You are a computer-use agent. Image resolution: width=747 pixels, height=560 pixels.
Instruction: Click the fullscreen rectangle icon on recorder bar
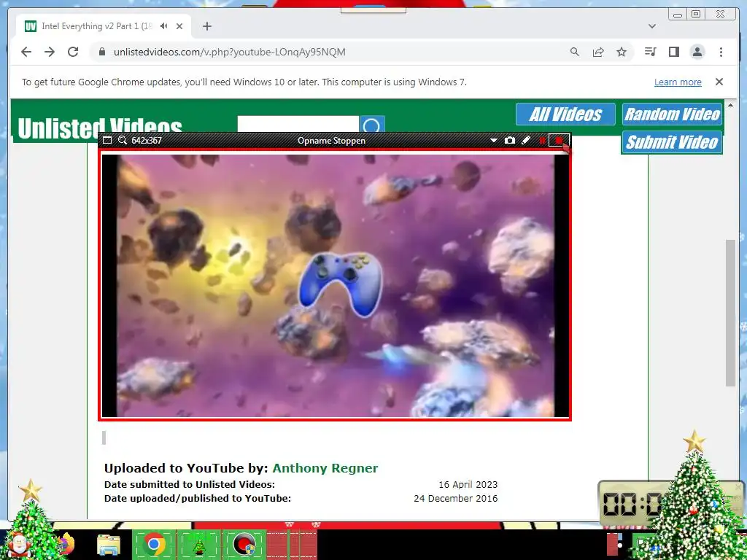pyautogui.click(x=107, y=141)
